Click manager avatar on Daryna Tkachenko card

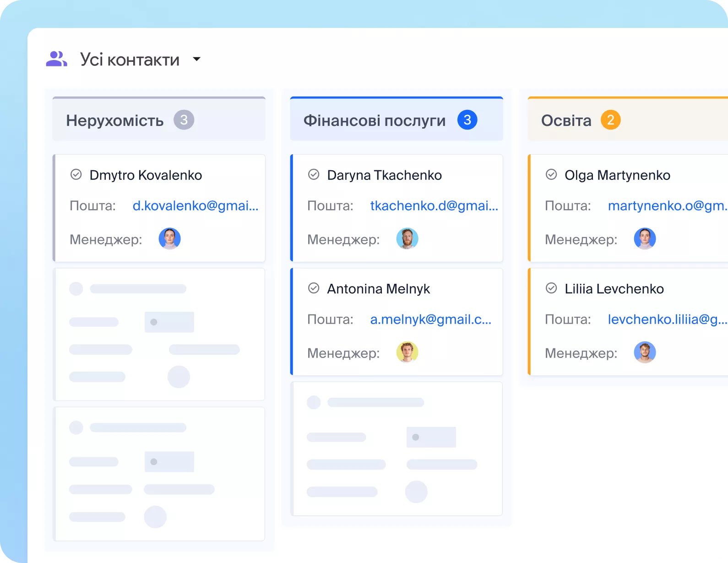click(x=407, y=238)
